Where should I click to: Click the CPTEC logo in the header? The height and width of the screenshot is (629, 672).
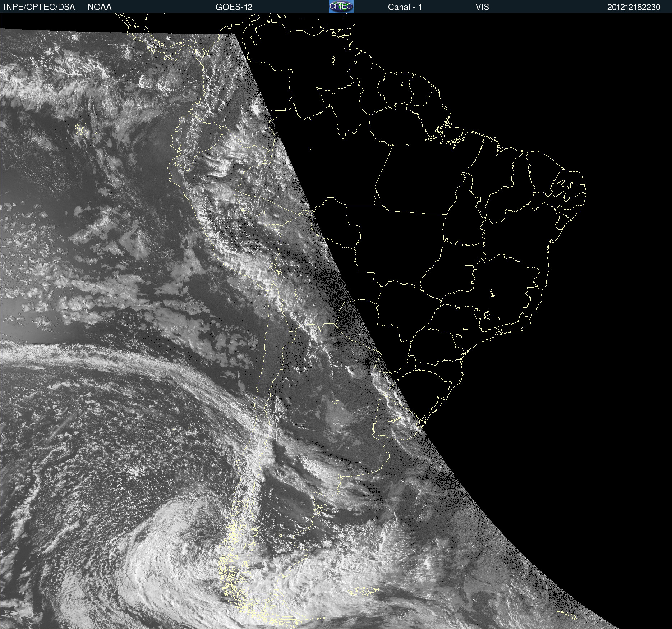(x=341, y=6)
